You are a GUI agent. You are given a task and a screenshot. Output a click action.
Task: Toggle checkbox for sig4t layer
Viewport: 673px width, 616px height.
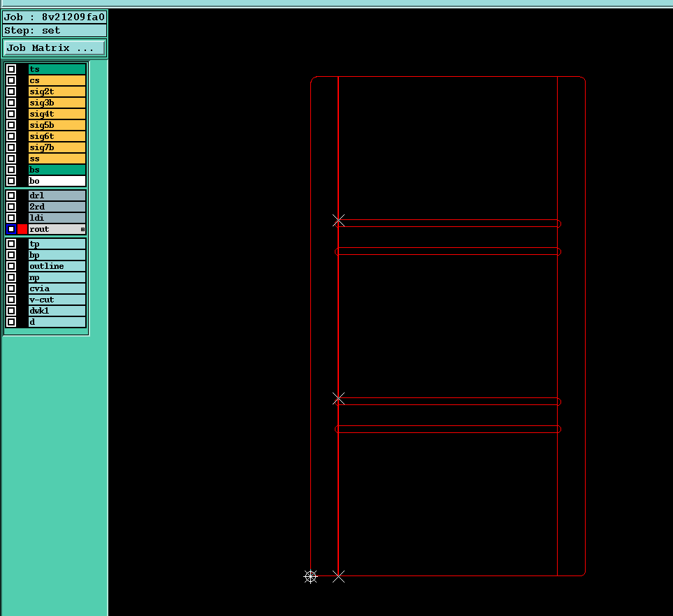coord(11,114)
